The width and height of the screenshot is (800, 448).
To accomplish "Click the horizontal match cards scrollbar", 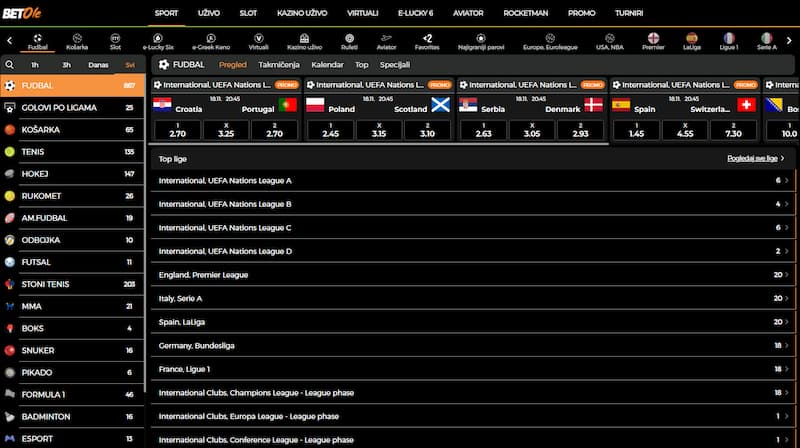I will coord(379,144).
